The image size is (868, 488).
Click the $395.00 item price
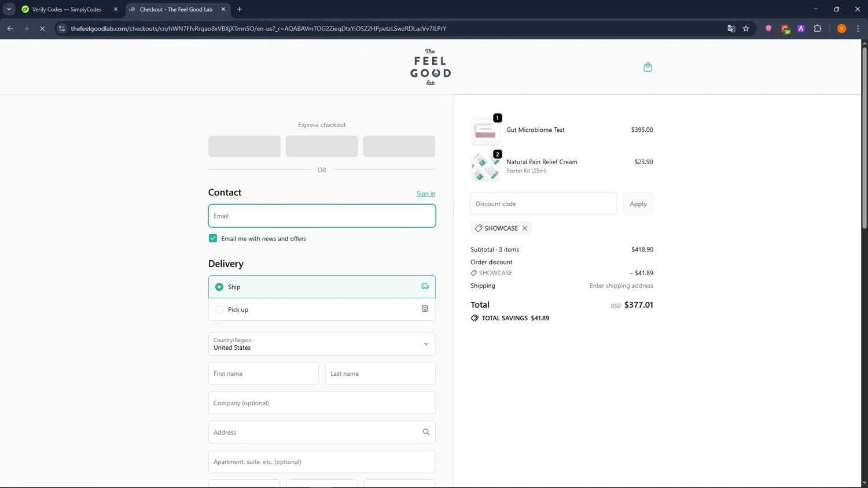point(642,130)
